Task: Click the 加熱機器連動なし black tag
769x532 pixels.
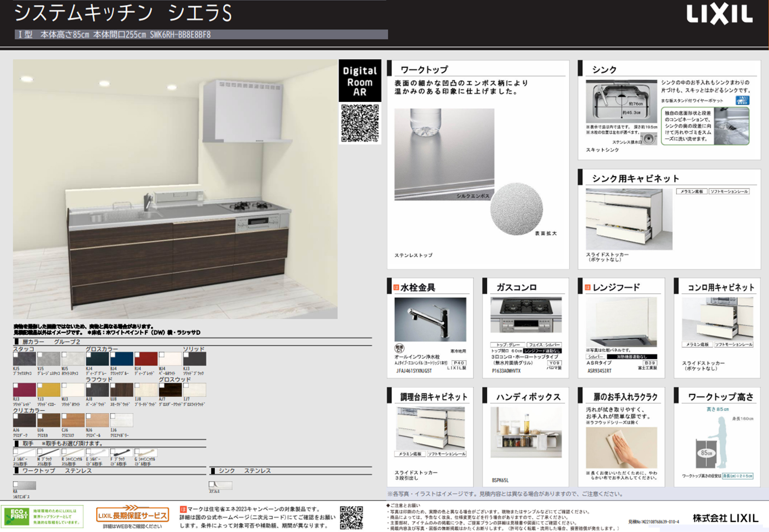Action: click(632, 357)
